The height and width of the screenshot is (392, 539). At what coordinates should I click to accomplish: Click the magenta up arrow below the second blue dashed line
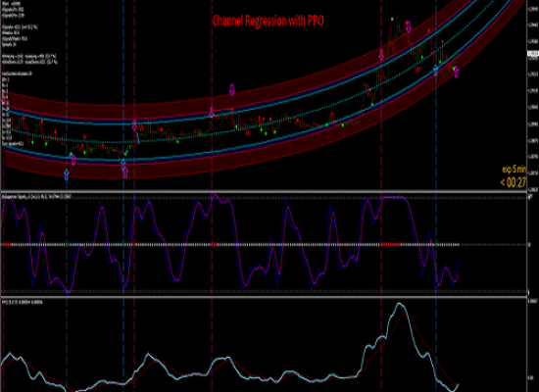pyautogui.click(x=125, y=172)
